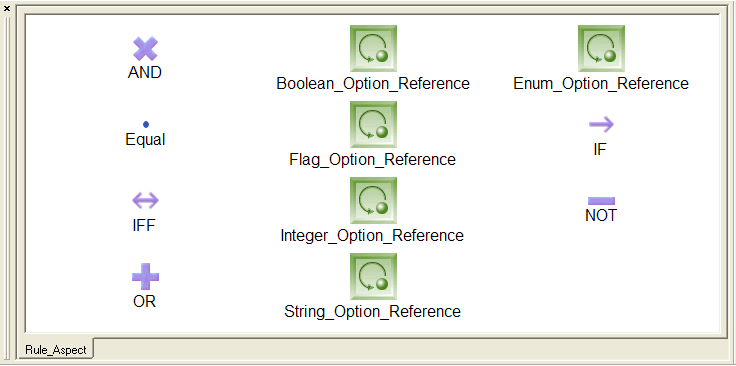Image resolution: width=736 pixels, height=366 pixels.
Task: Click the Integer_Option_Reference text label
Action: click(372, 235)
